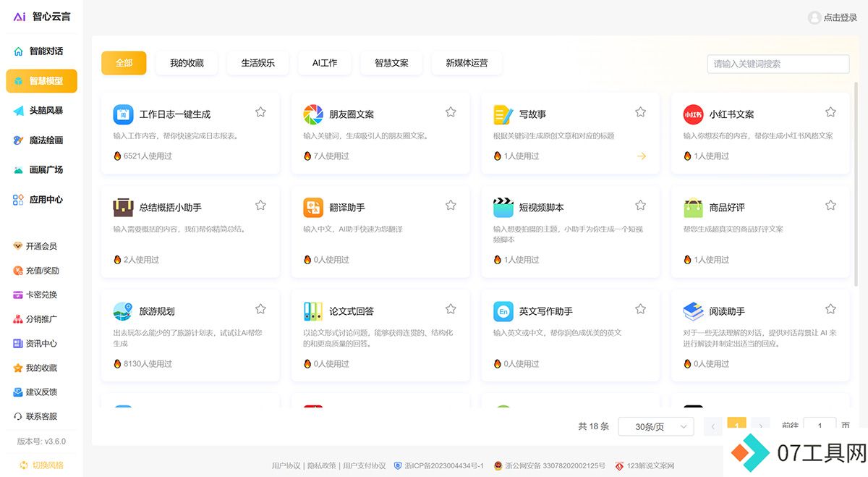Viewport: 868px width, 477px height.
Task: Open the 工作日志一键生成 app icon
Action: click(123, 114)
